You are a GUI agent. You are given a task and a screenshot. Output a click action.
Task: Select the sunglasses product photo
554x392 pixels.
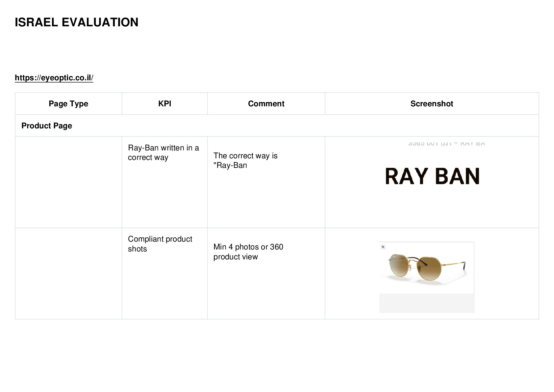(427, 277)
